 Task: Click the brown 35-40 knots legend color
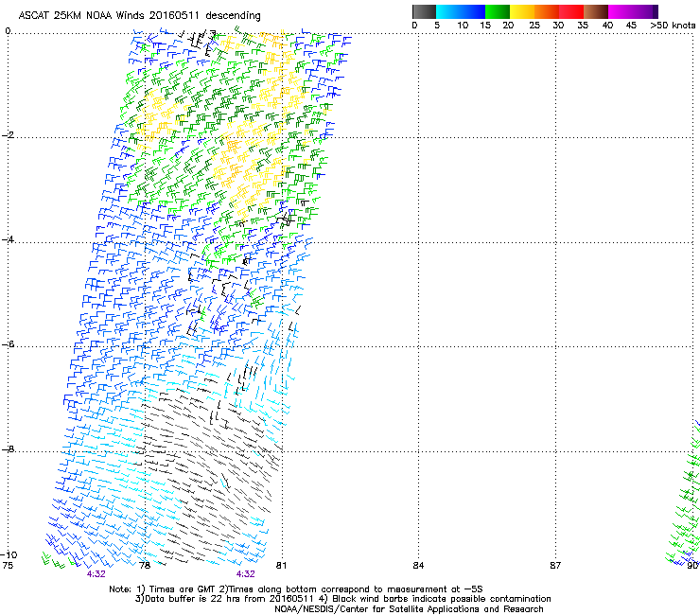[596, 11]
